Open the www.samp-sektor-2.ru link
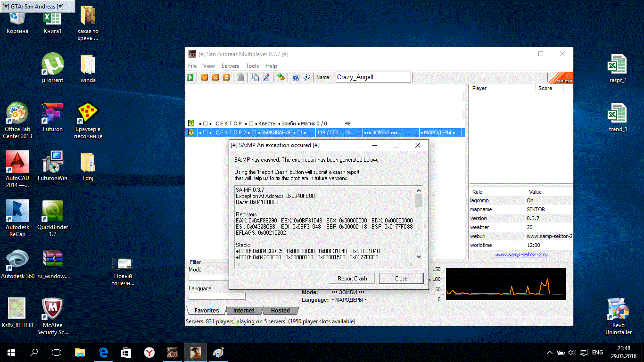Screen dimensions: 644x362 [521, 255]
